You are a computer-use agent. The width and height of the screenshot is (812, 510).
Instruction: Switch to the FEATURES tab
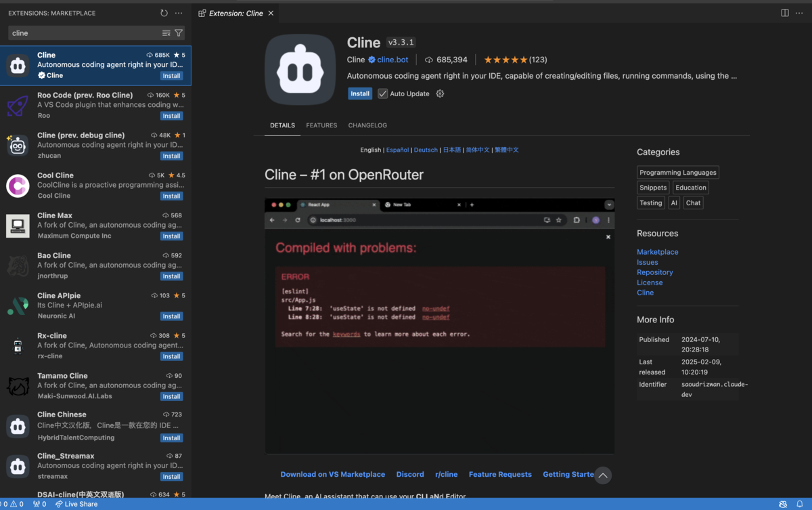(x=321, y=125)
